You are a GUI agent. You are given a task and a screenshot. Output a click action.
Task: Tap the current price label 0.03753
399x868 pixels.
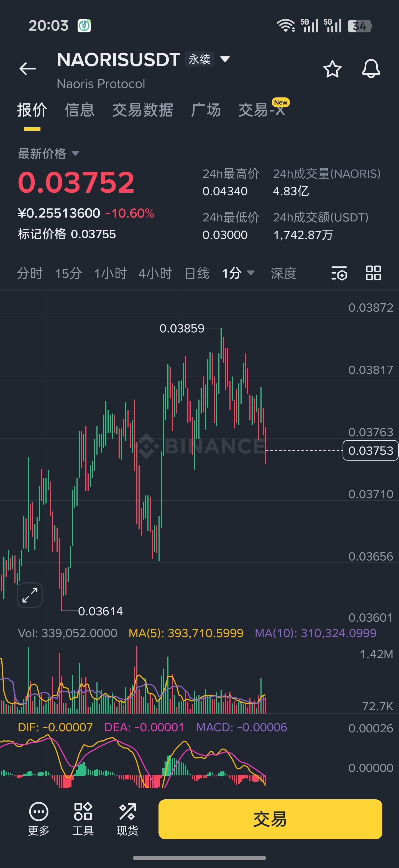click(x=370, y=451)
